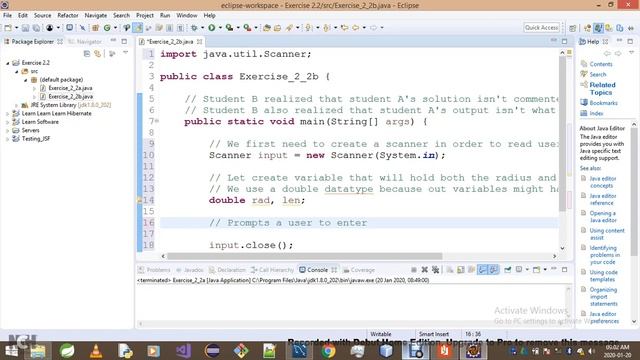Select Exercise_2_2b.java in Package Explorer
The image size is (640, 360).
pyautogui.click(x=70, y=97)
